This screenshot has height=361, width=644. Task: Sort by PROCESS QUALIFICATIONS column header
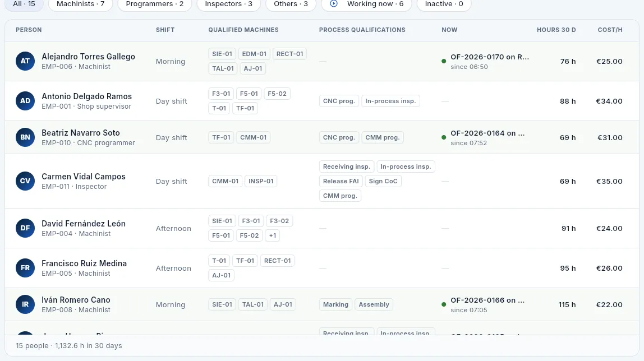click(x=362, y=30)
